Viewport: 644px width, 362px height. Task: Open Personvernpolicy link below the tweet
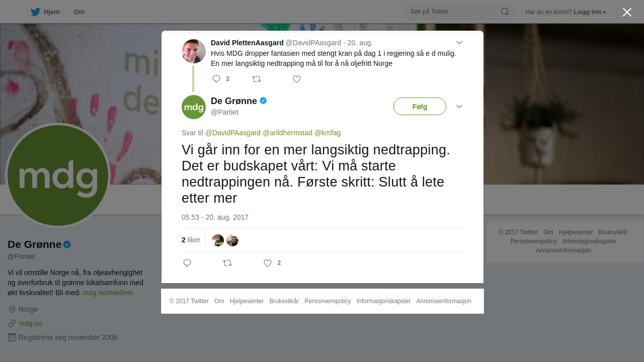tap(328, 301)
